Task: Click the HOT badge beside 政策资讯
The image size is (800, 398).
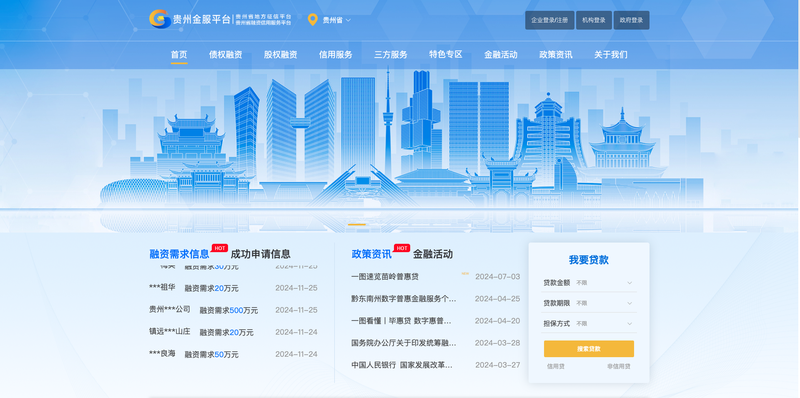Action: pyautogui.click(x=402, y=248)
